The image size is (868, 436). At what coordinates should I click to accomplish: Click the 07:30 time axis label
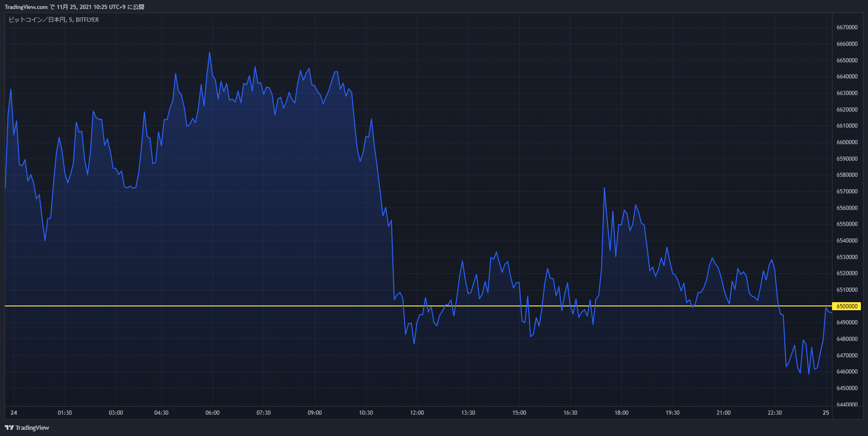point(264,413)
